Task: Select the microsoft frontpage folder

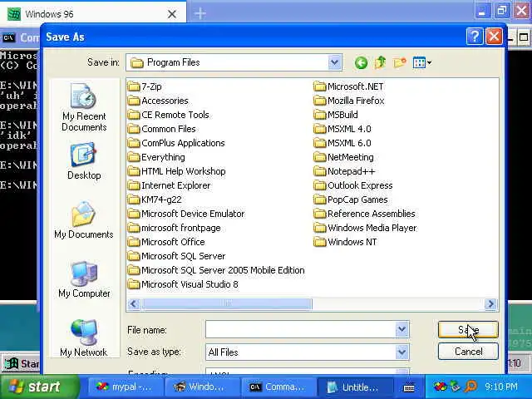Action: point(175,228)
